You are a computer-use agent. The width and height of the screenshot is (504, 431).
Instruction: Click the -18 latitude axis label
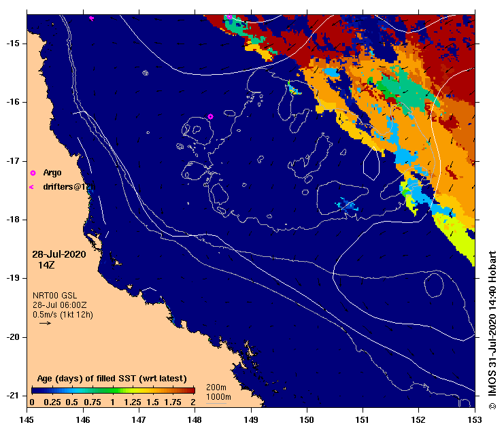point(14,220)
